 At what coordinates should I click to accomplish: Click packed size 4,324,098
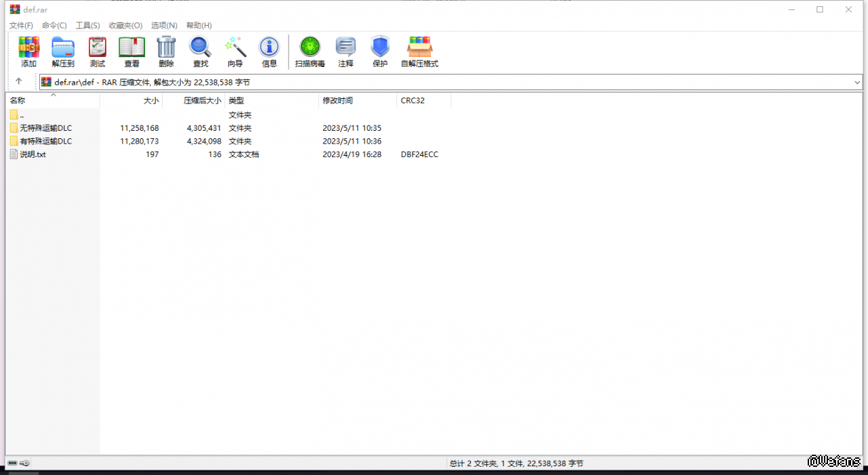[204, 141]
